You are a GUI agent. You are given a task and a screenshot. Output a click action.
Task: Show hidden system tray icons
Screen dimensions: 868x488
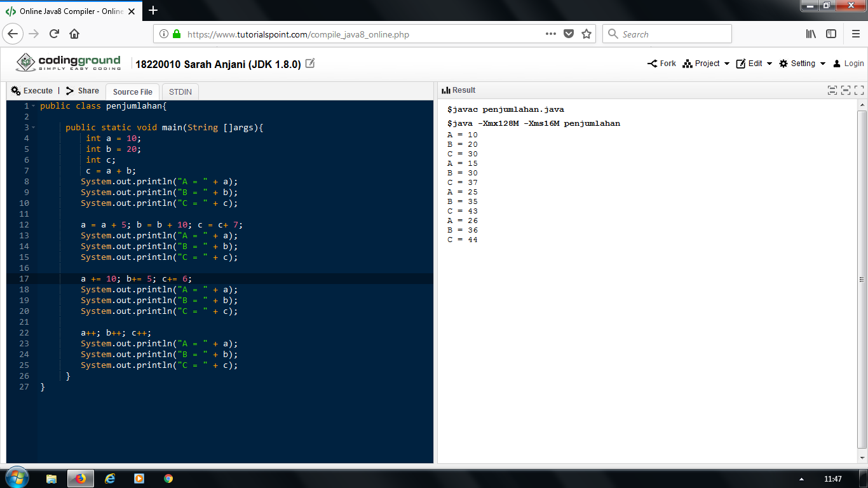[801, 479]
